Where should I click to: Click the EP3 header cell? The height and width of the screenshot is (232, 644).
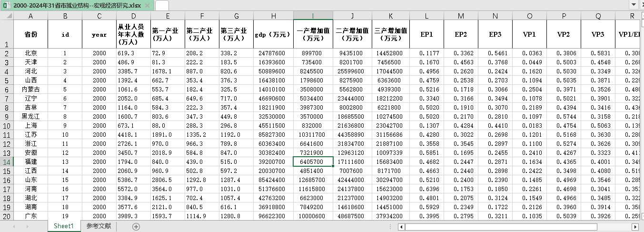click(495, 34)
